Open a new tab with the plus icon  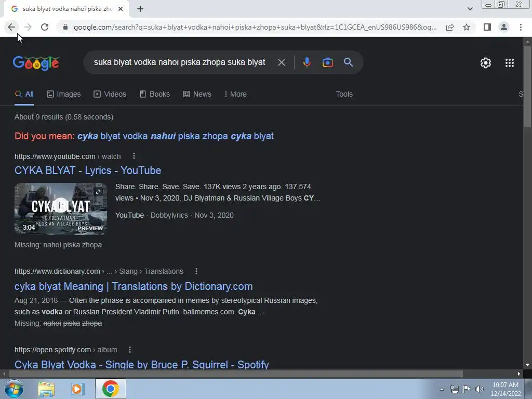(140, 9)
